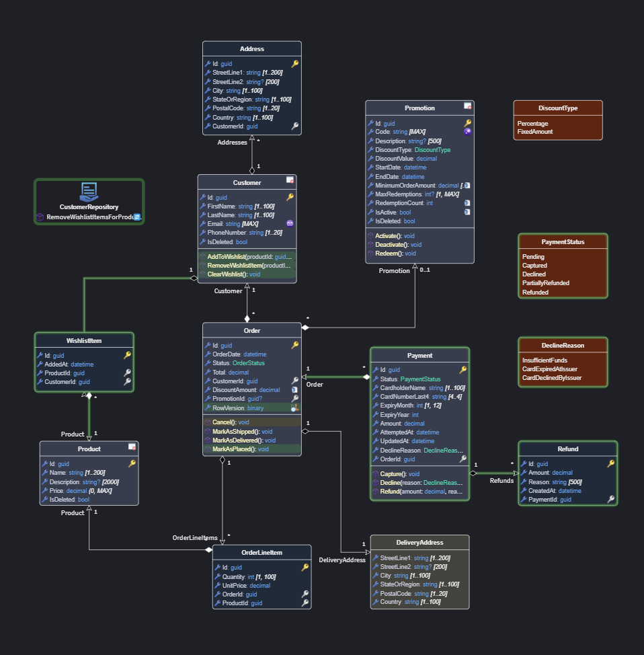Select the Payment entity title
Image resolution: width=644 pixels, height=655 pixels.
point(419,356)
